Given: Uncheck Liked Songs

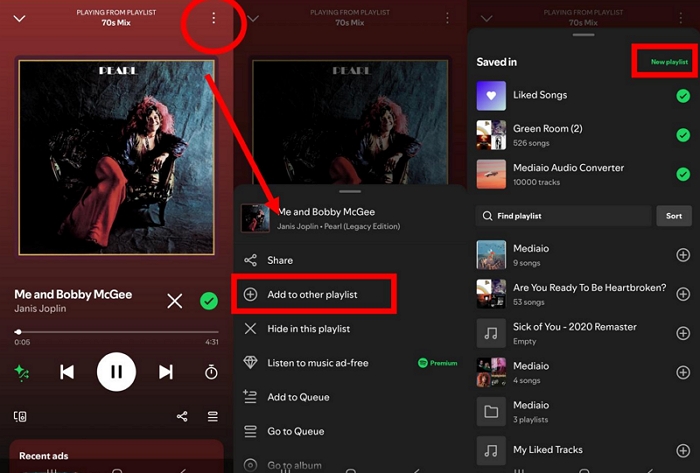Looking at the screenshot, I should pyautogui.click(x=683, y=95).
